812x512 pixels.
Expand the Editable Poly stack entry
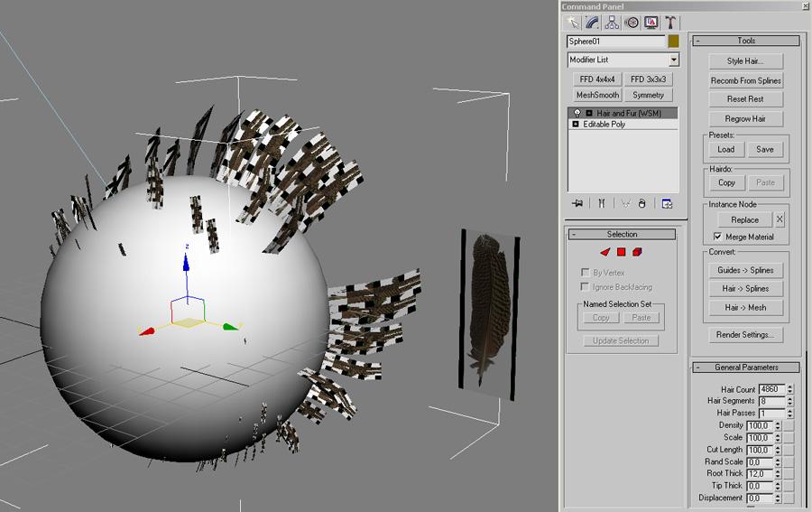(x=576, y=125)
